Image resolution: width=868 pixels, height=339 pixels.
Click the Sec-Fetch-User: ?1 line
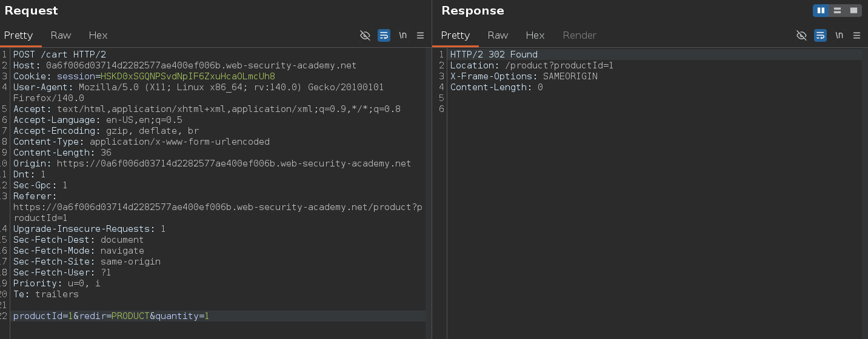point(62,272)
